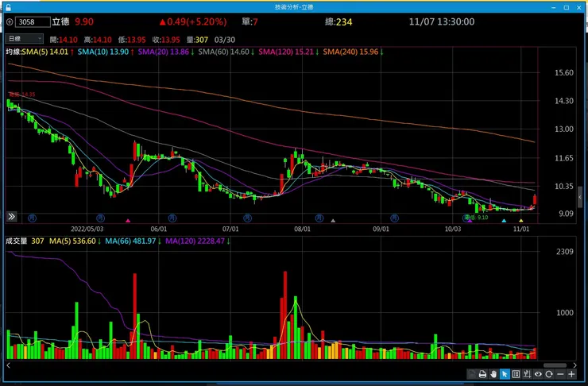588x386 pixels.
Task: Maximize the 技術分析 window
Action: coord(567,7)
